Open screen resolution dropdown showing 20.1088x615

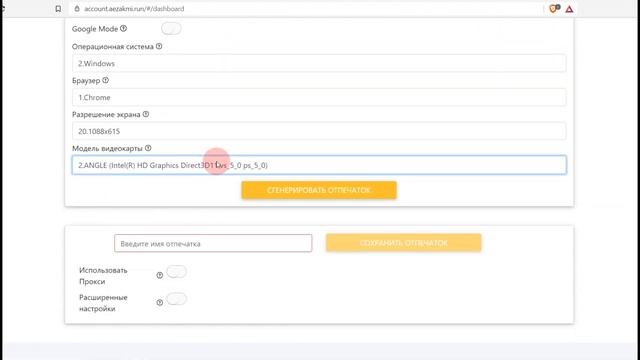pos(319,131)
